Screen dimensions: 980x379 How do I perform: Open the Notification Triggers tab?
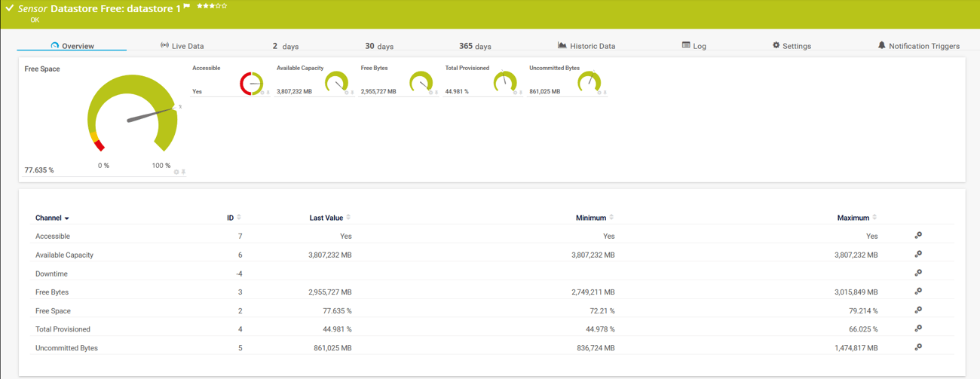(918, 46)
